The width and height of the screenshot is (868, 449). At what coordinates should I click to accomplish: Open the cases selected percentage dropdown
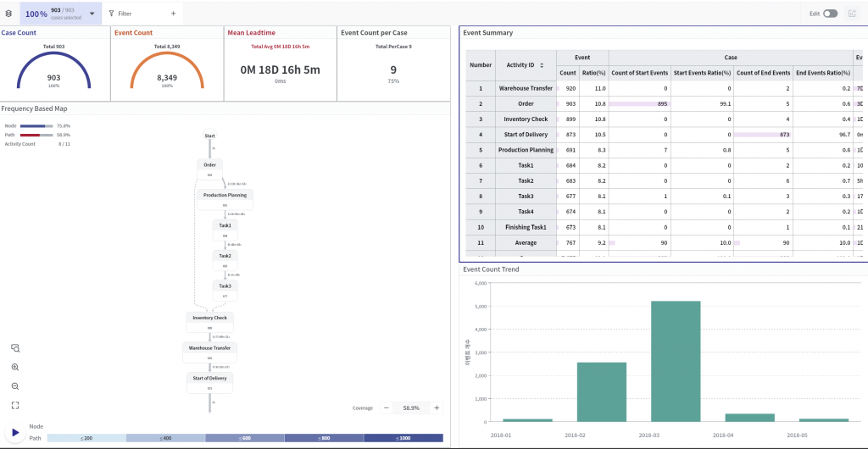pos(92,14)
